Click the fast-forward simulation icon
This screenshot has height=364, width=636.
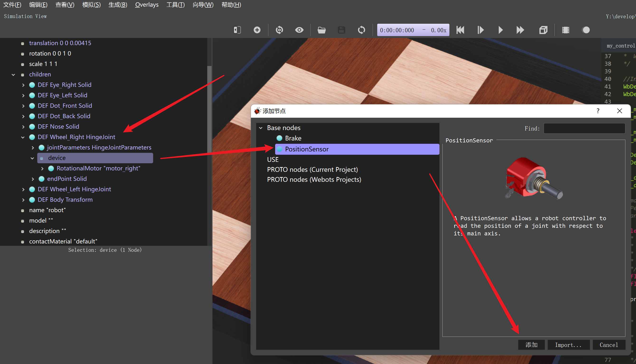tap(520, 30)
